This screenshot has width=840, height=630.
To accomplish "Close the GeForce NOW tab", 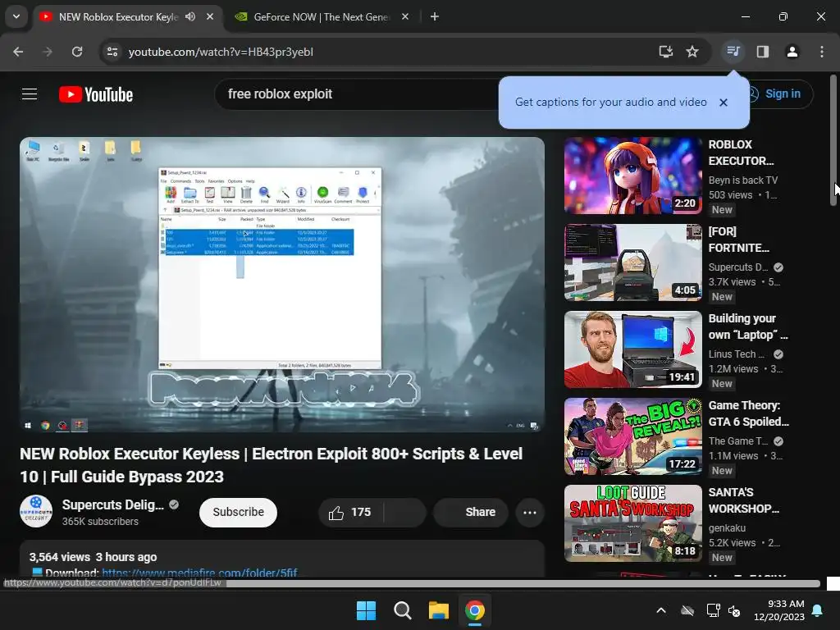I will [405, 16].
